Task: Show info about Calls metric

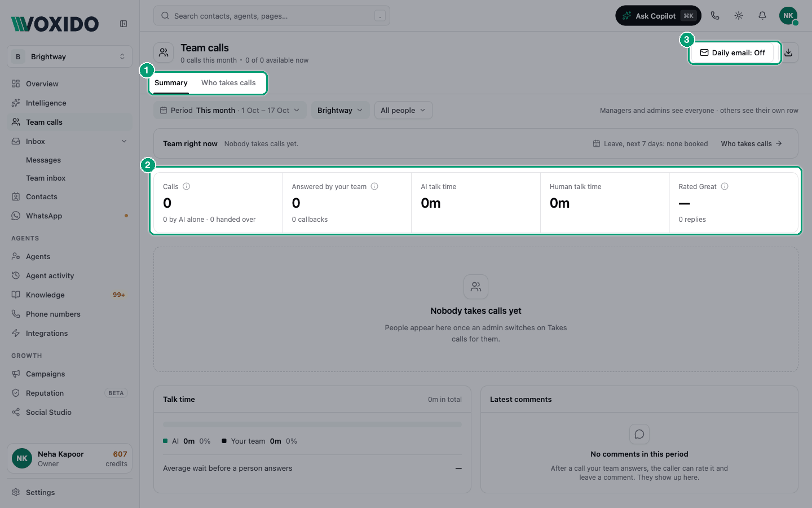Action: coord(187,186)
